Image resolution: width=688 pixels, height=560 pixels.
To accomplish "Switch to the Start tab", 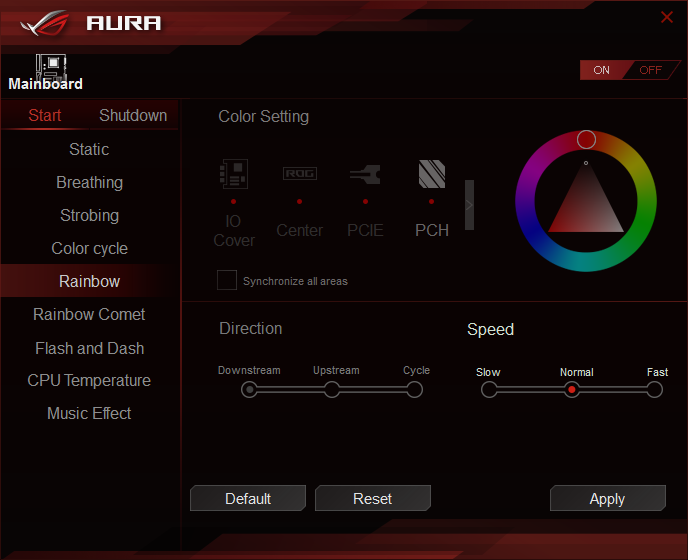I will tap(45, 115).
